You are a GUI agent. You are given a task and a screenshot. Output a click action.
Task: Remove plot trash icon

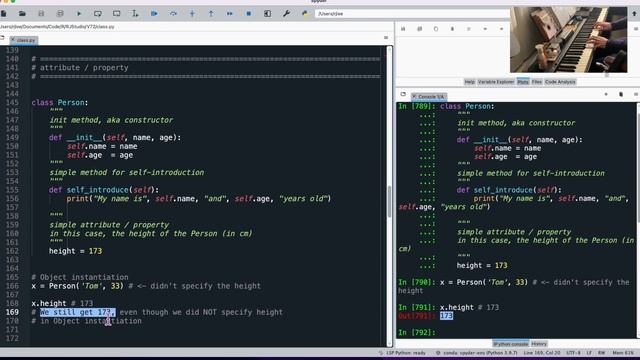tap(452, 29)
